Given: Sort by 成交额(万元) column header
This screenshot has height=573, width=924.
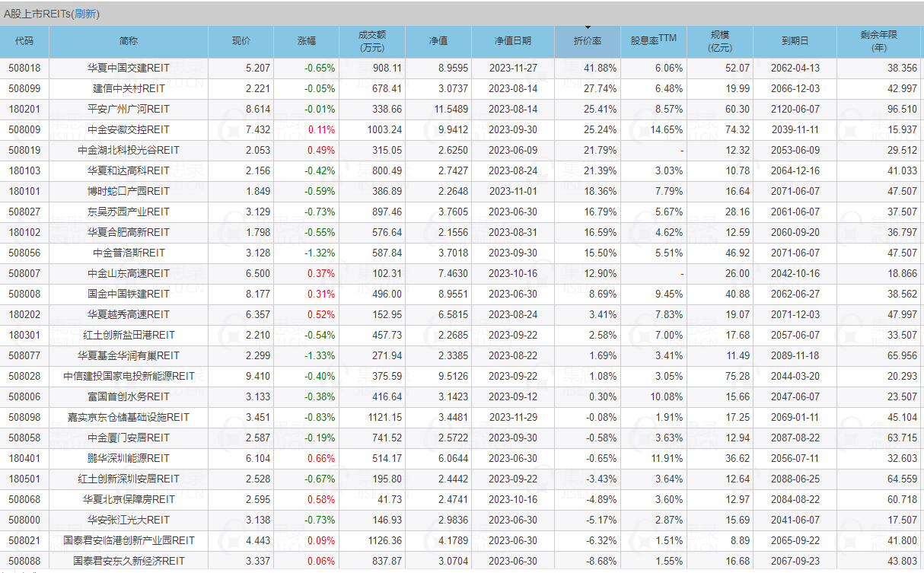Looking at the screenshot, I should click(372, 41).
